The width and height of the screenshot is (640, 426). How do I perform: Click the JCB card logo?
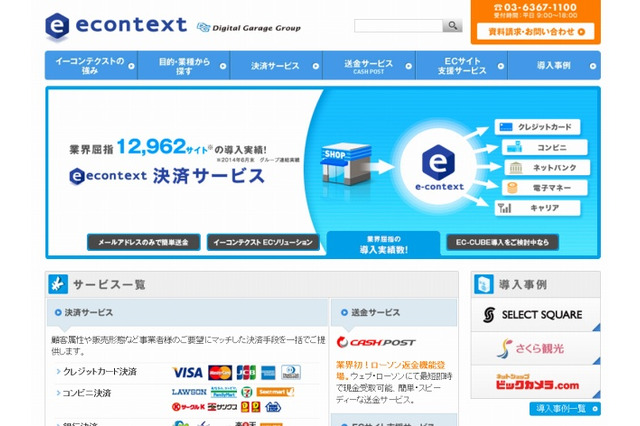tap(246, 373)
